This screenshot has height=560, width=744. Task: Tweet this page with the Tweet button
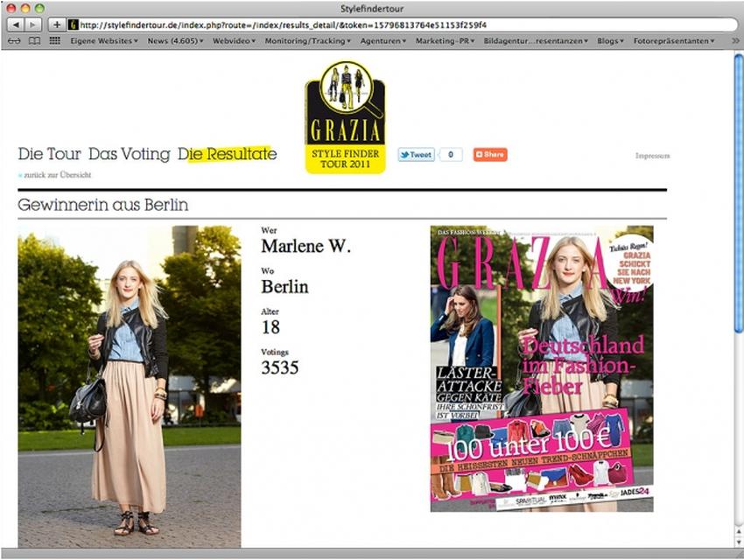(x=416, y=155)
